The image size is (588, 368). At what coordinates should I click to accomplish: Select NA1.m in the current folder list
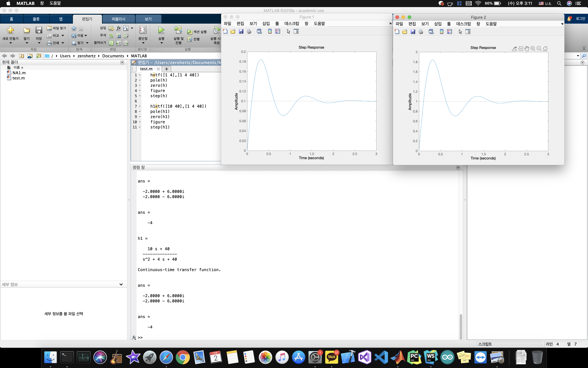tap(19, 73)
